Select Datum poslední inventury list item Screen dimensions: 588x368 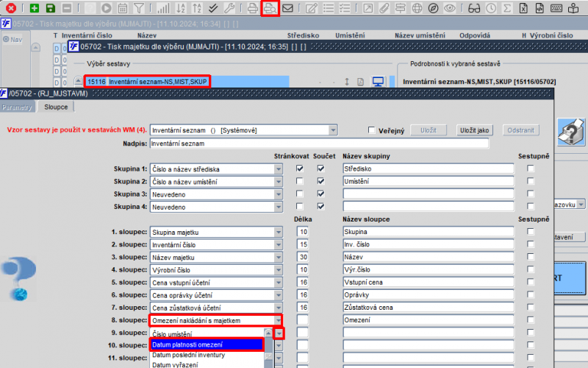point(189,355)
